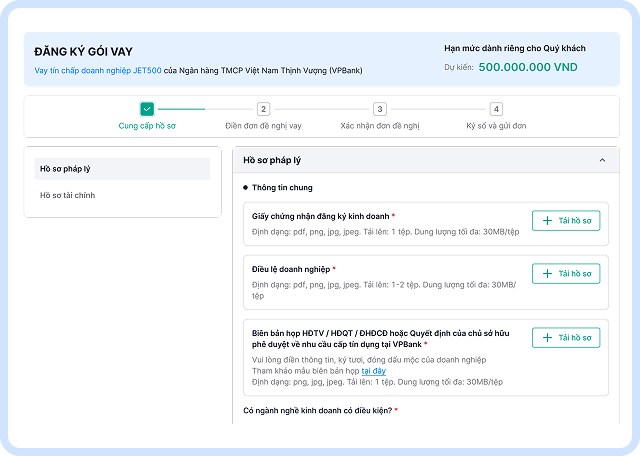
Task: Collapse the Hồ sơ pháp lý section chevron
Action: point(602,160)
